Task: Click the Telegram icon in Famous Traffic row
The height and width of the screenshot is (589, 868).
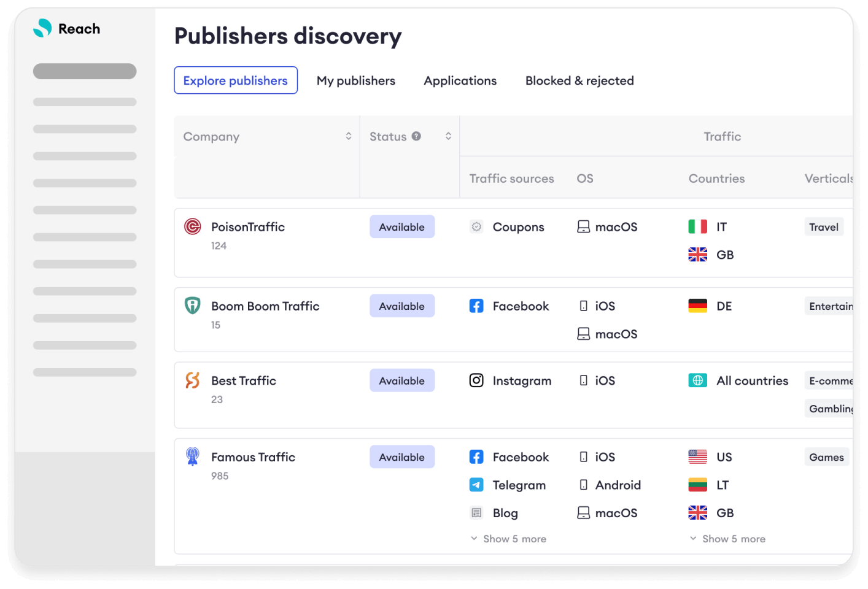Action: pos(476,485)
